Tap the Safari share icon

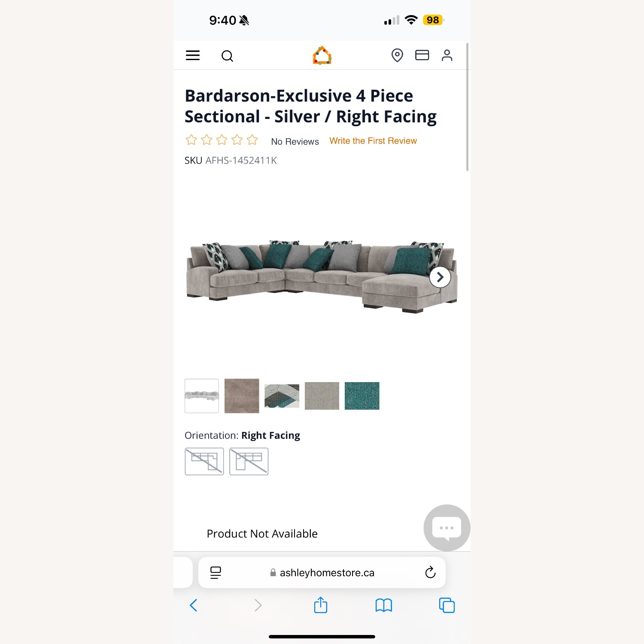(x=321, y=605)
